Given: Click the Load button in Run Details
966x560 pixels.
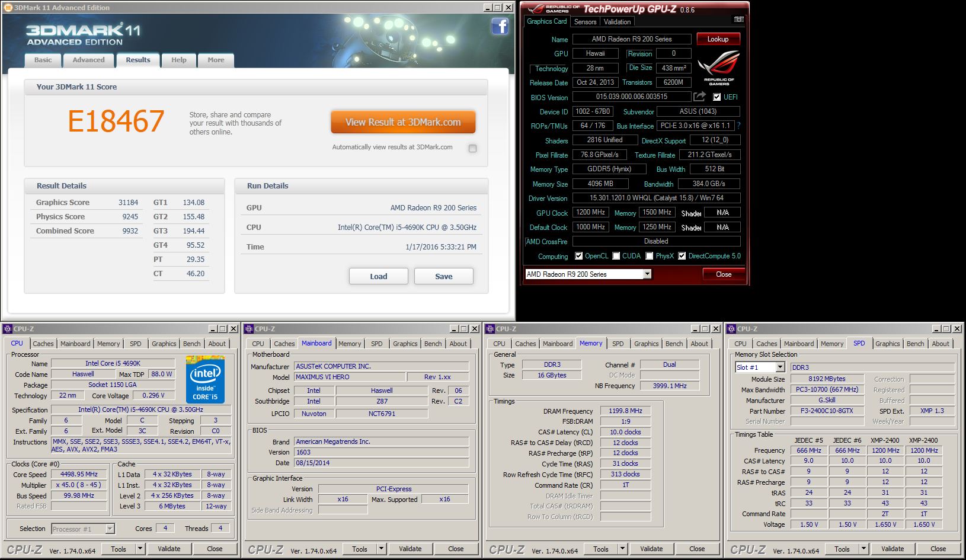Looking at the screenshot, I should tap(379, 276).
